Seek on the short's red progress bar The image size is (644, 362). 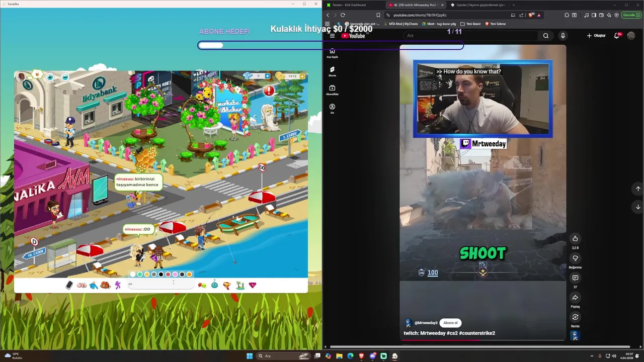tap(483, 340)
